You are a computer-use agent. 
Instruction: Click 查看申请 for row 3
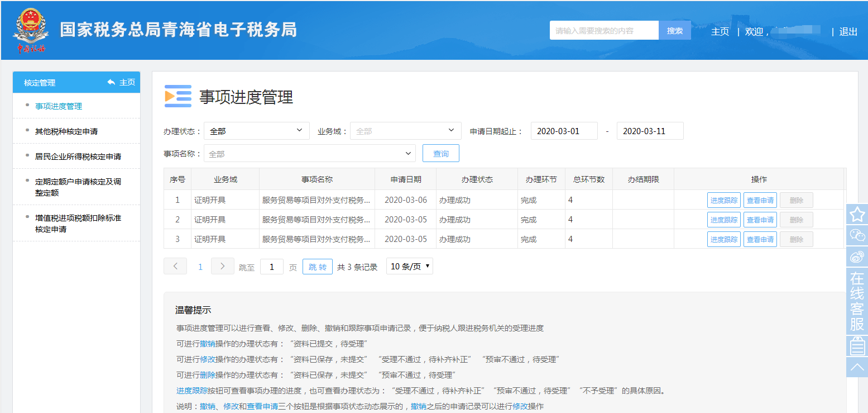coord(760,239)
